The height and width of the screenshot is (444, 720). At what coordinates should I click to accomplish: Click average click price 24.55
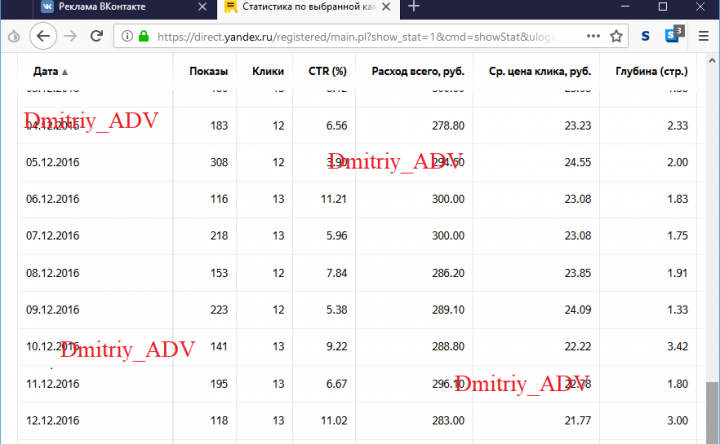click(x=578, y=163)
